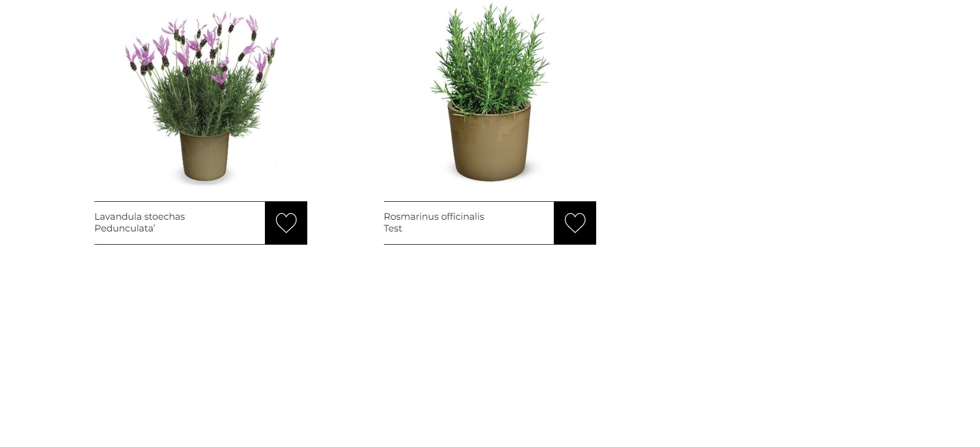Viewport: 980px width, 447px height.
Task: Click the 'Pedunculata' subtitle text
Action: click(125, 228)
